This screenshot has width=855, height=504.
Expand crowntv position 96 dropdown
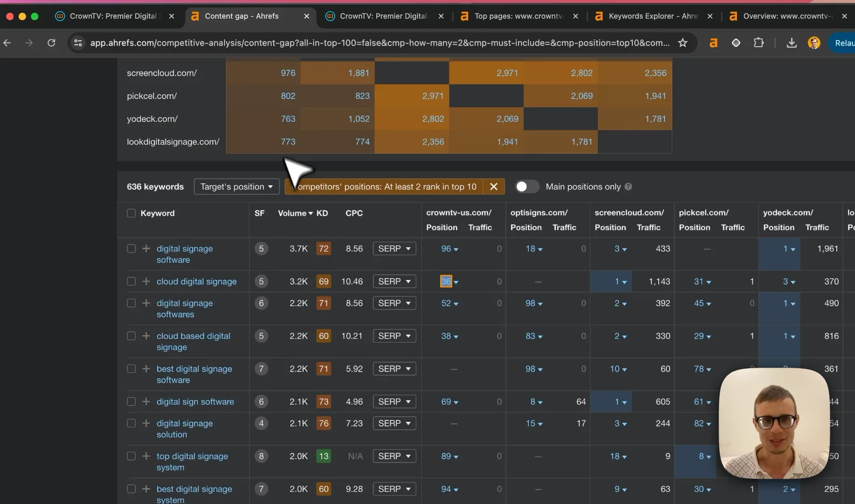click(449, 249)
